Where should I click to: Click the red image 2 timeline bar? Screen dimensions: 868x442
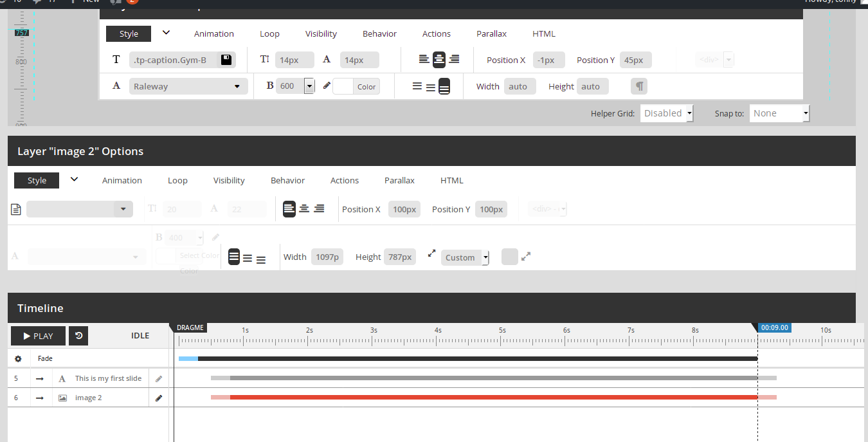[x=493, y=398]
